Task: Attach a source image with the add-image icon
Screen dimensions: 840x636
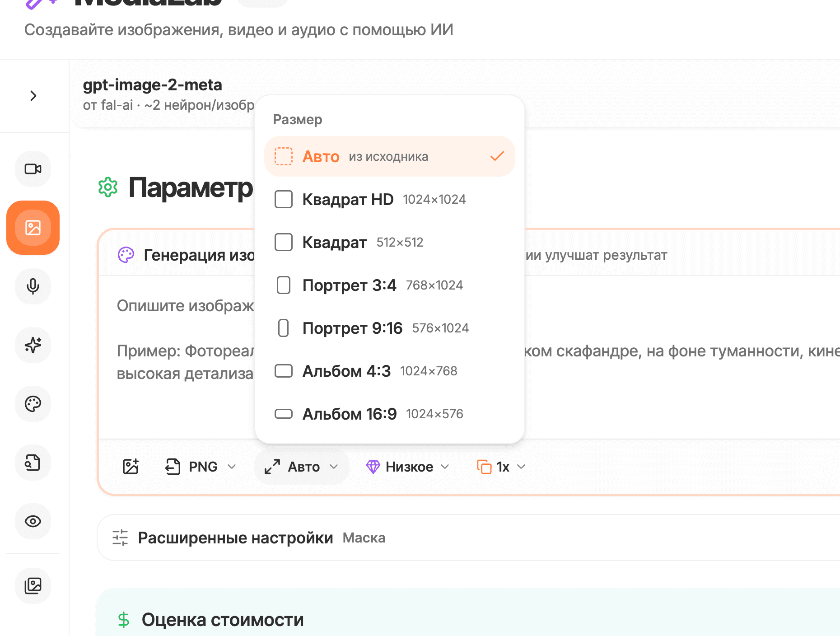Action: point(131,466)
